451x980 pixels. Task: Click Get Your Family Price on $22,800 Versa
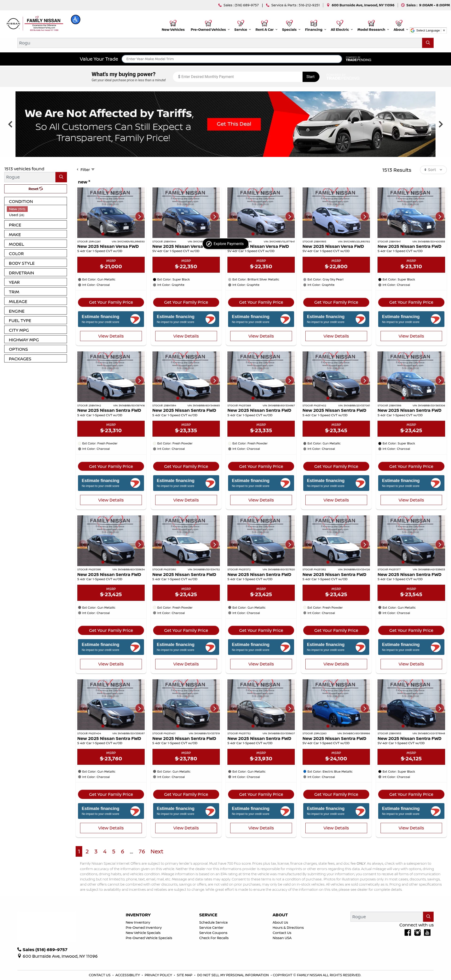[x=336, y=302]
